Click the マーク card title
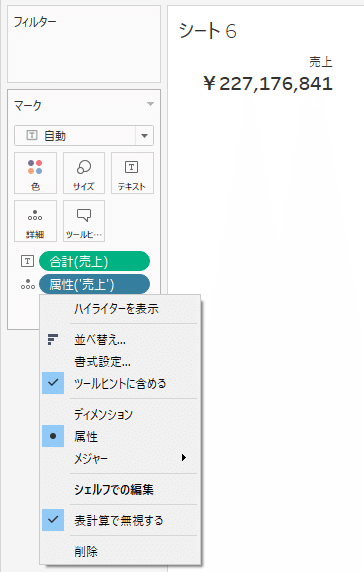This screenshot has width=364, height=572. [28, 105]
